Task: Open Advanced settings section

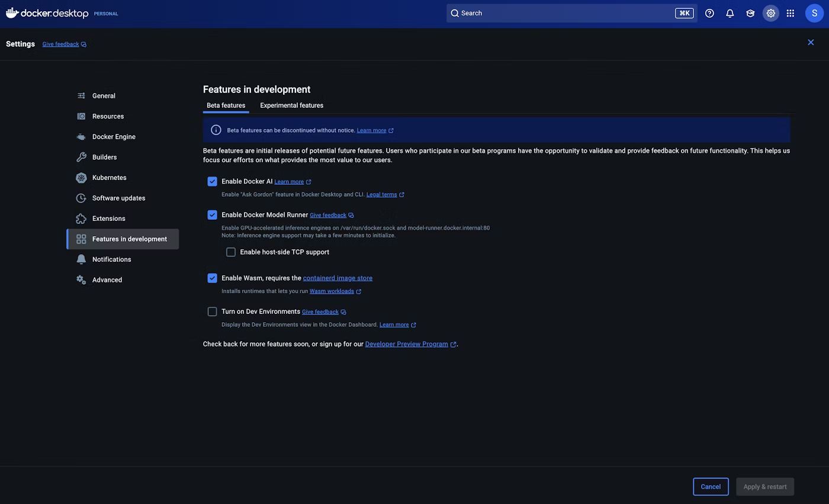Action: pyautogui.click(x=123, y=280)
